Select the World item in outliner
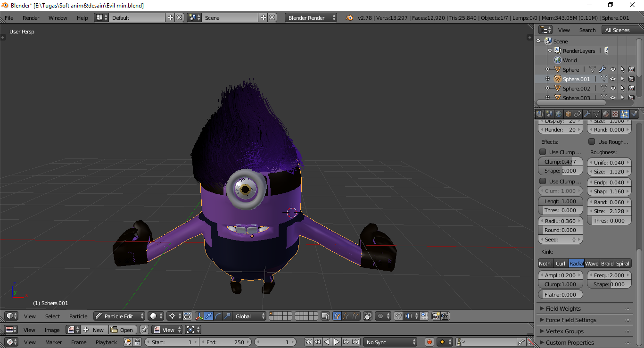This screenshot has height=348, width=644. (570, 60)
